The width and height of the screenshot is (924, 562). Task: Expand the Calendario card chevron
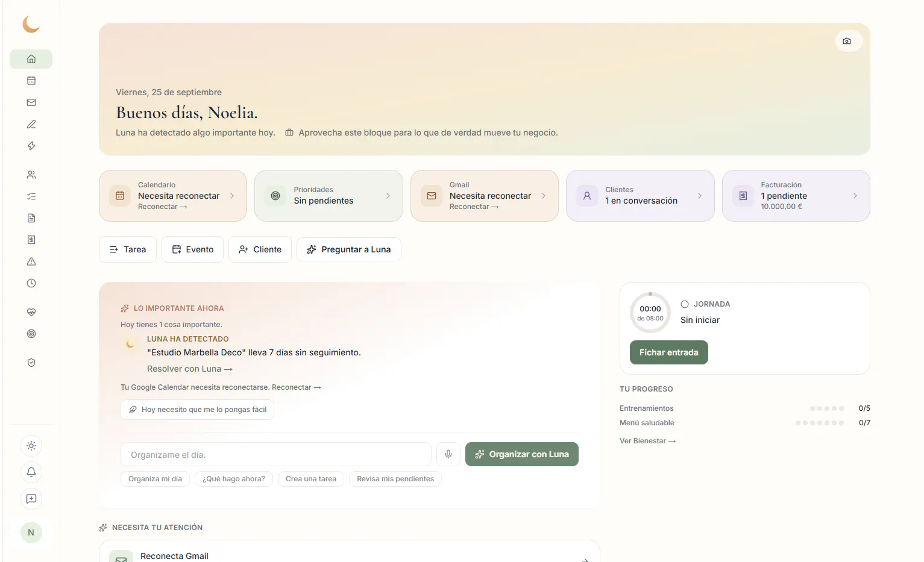click(x=232, y=196)
